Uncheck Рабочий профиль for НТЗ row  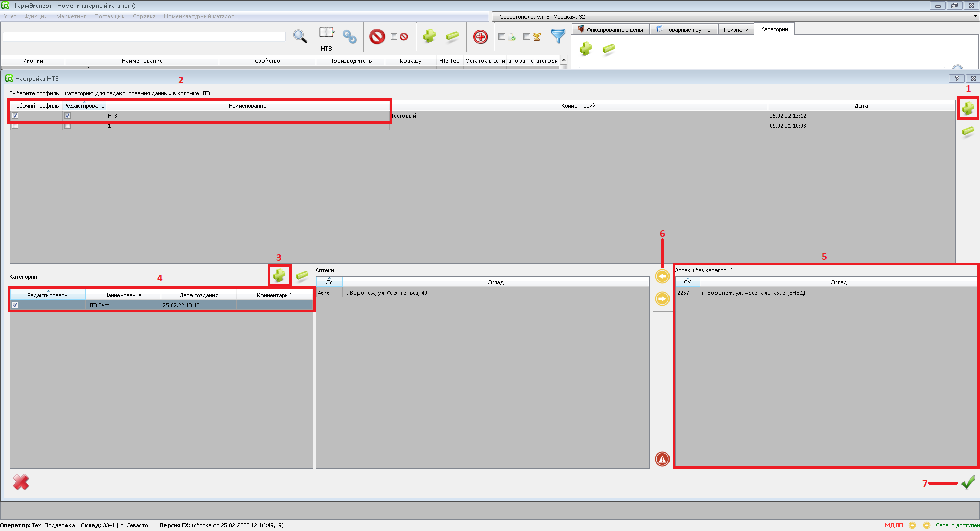pos(15,116)
